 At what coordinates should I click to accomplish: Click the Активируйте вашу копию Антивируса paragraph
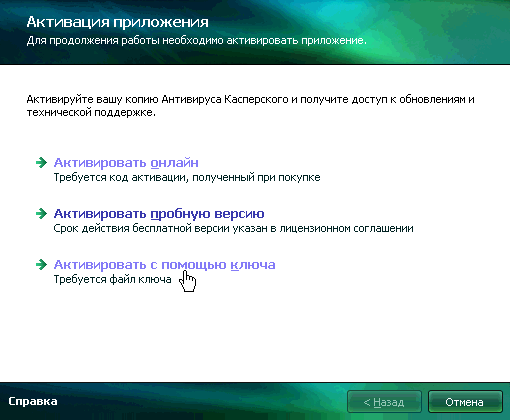250,106
